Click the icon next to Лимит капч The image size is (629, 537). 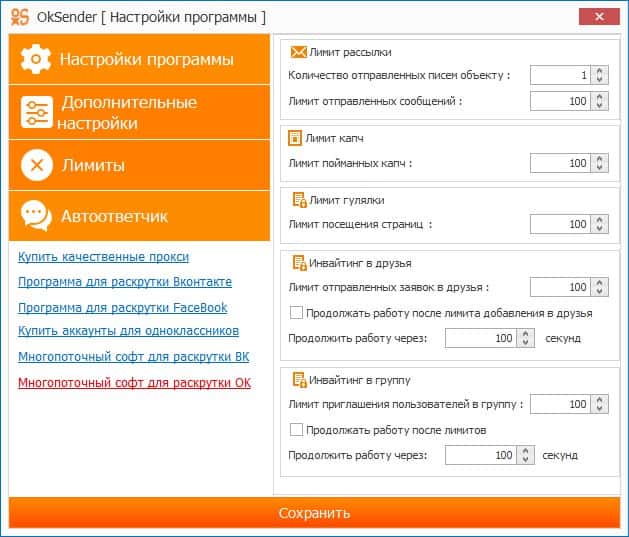295,139
